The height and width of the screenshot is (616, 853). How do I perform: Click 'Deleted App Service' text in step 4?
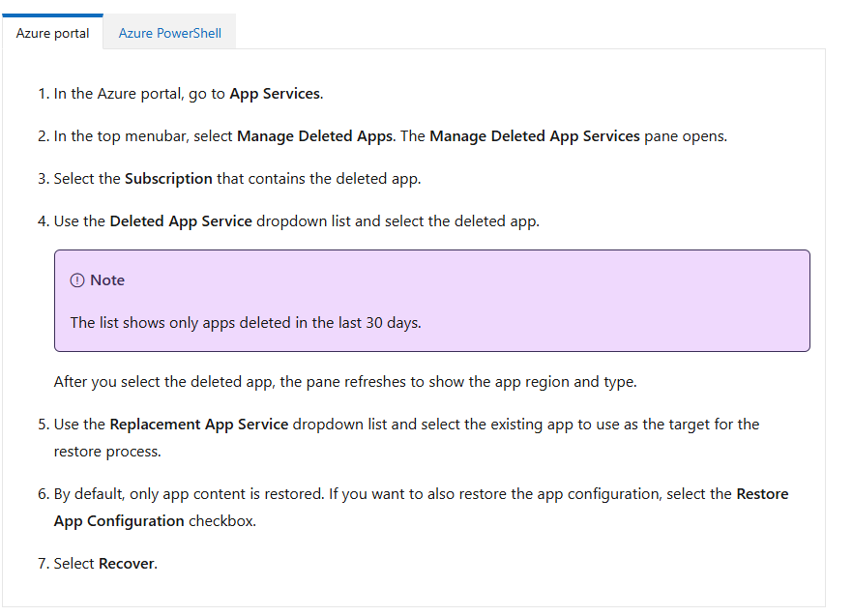click(x=181, y=220)
